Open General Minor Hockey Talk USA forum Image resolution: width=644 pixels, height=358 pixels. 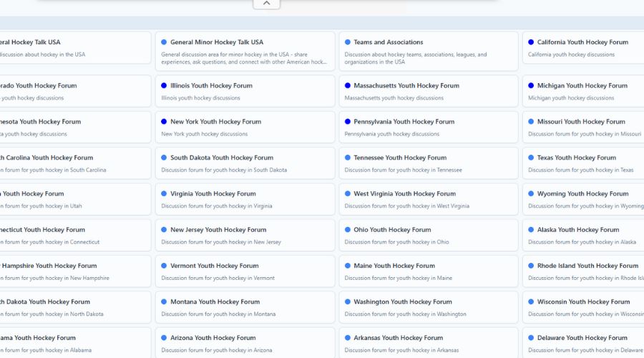[216, 42]
